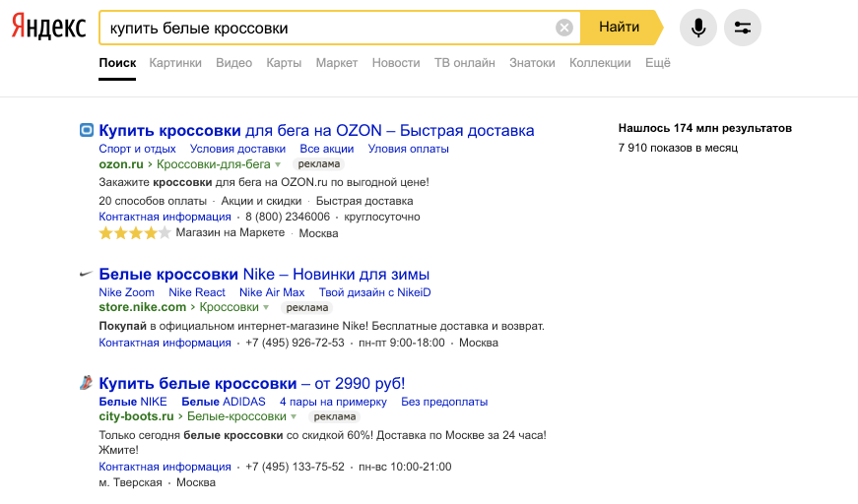Click into the search query input field
Image resolution: width=858 pixels, height=504 pixels.
(x=325, y=28)
